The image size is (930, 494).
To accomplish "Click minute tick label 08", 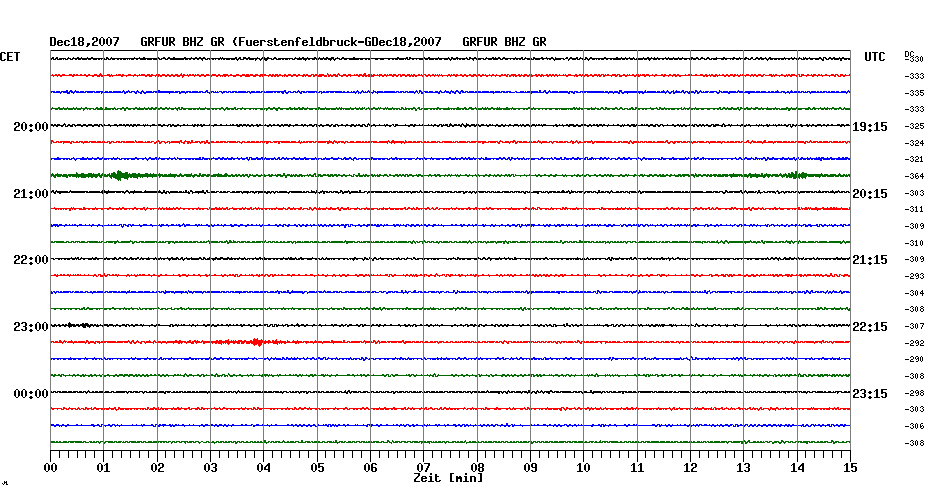I will click(477, 467).
